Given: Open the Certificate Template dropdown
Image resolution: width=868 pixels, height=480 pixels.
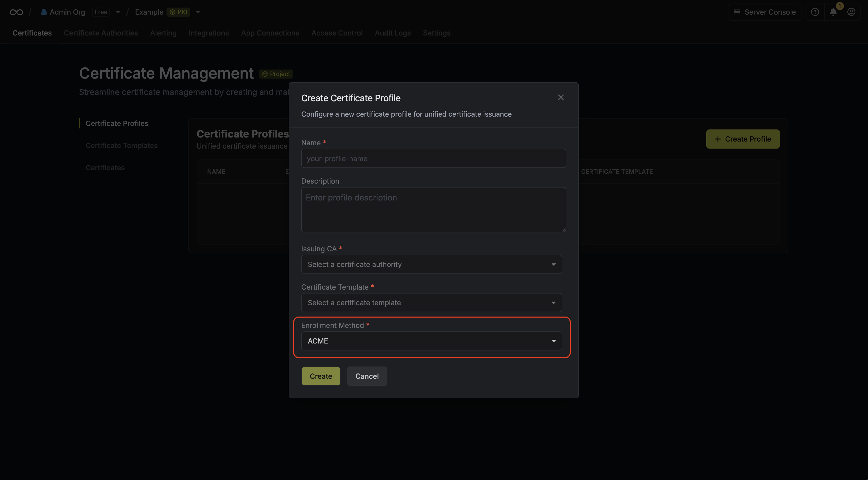Looking at the screenshot, I should [x=431, y=302].
